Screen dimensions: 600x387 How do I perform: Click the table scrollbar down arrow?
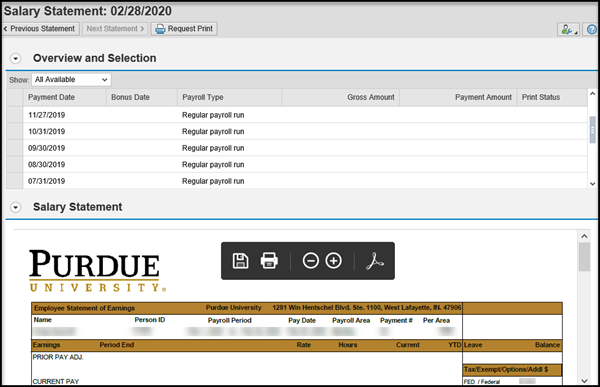(x=592, y=184)
